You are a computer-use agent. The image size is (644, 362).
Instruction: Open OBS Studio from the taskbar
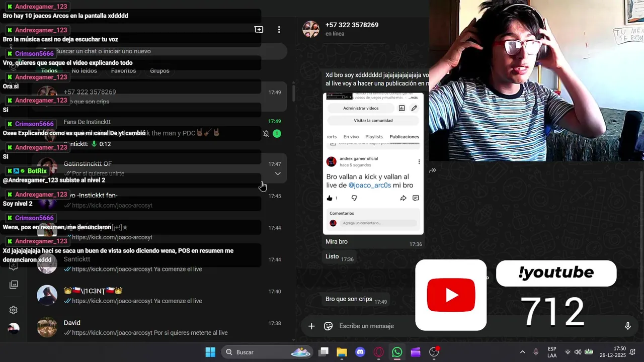pos(434,352)
